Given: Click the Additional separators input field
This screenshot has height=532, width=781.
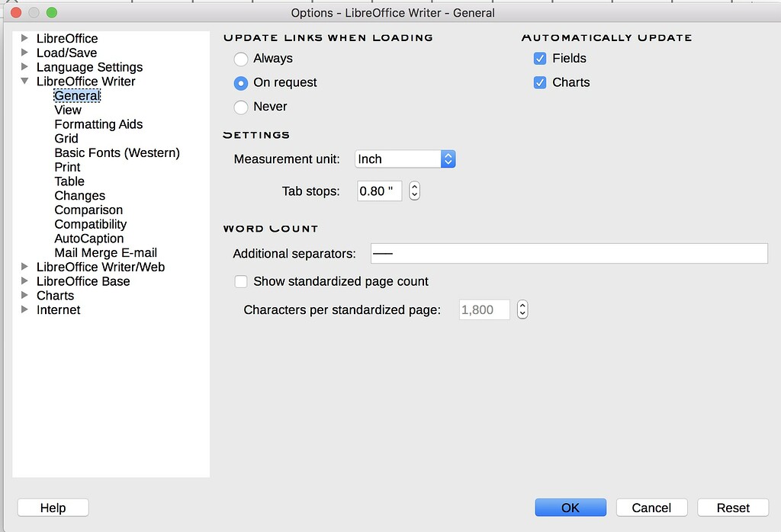Looking at the screenshot, I should click(x=569, y=253).
